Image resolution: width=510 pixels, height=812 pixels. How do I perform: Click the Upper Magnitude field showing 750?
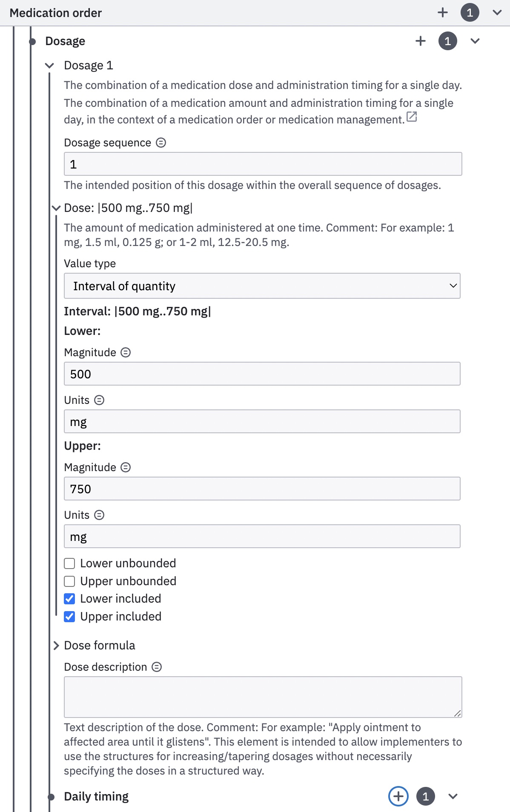262,489
